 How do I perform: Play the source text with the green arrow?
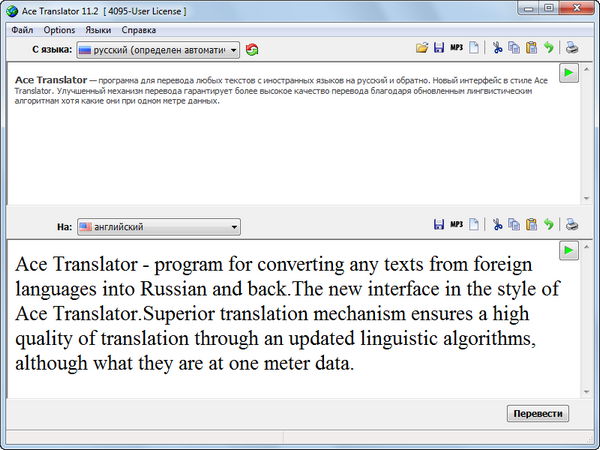point(568,73)
